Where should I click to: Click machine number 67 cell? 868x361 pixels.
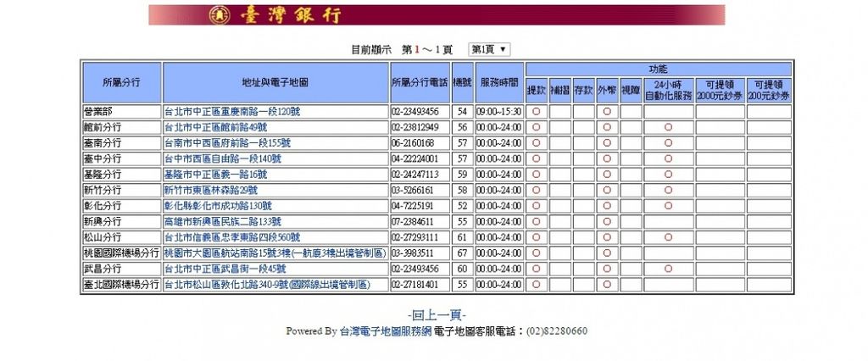(x=463, y=253)
